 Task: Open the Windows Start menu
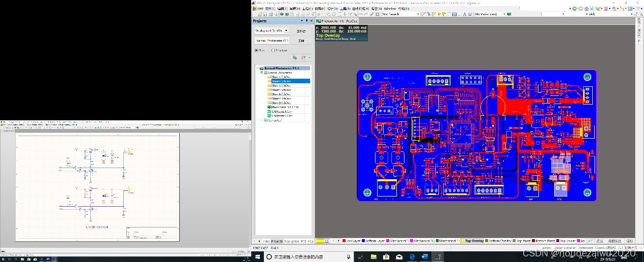click(x=257, y=257)
